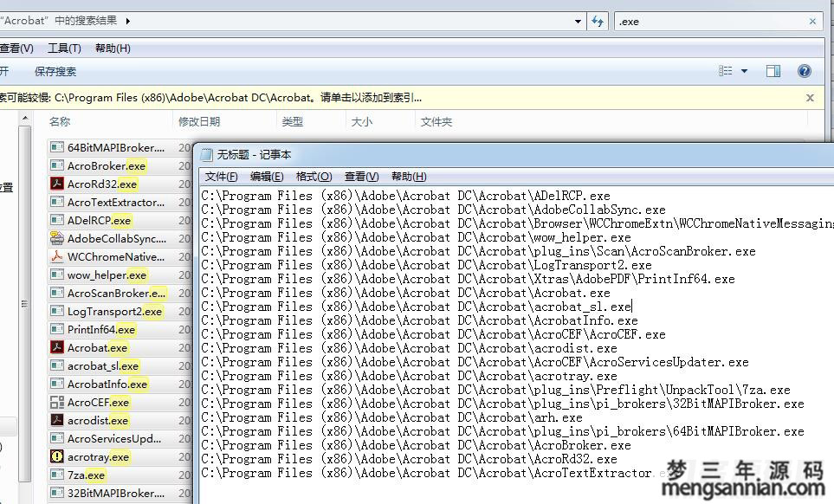This screenshot has width=834, height=504.
Task: Expand the address bar history dropdown
Action: coord(579,22)
